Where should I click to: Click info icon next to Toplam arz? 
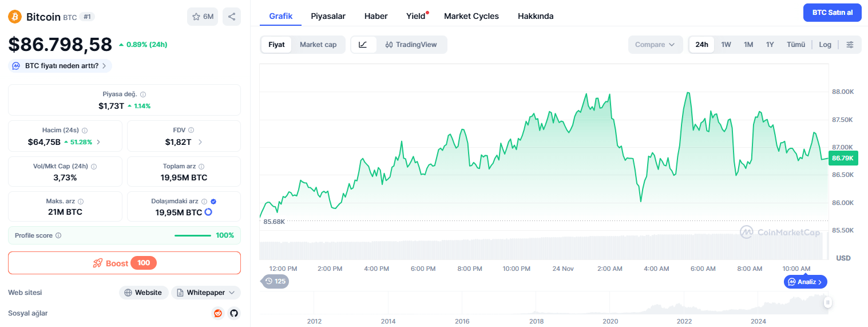[201, 167]
